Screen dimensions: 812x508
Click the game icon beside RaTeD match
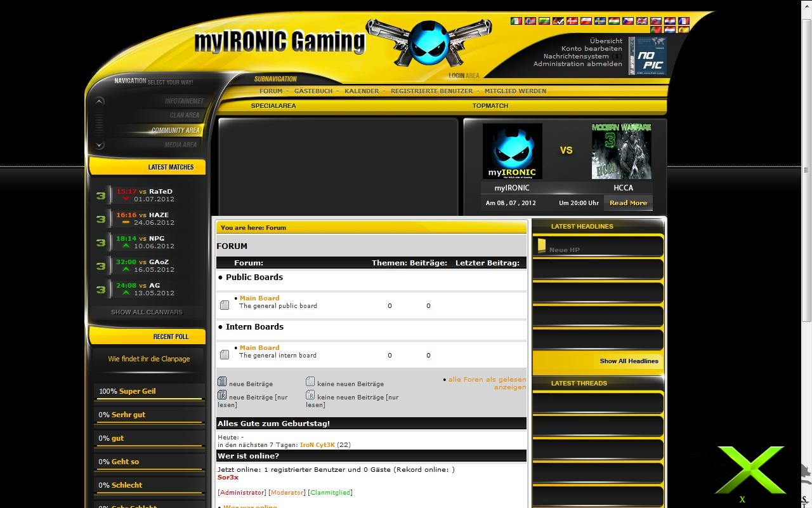click(x=100, y=196)
